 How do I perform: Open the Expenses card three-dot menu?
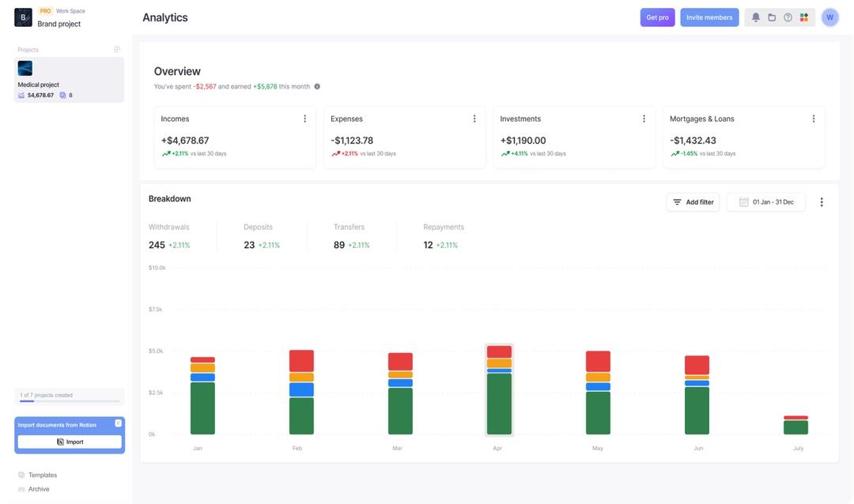pos(474,119)
